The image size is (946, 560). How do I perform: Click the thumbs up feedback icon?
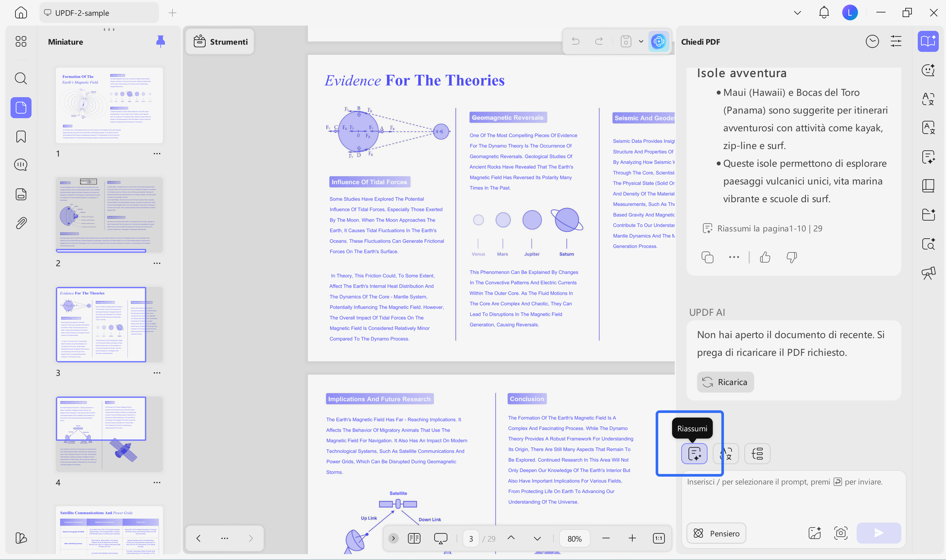(765, 257)
